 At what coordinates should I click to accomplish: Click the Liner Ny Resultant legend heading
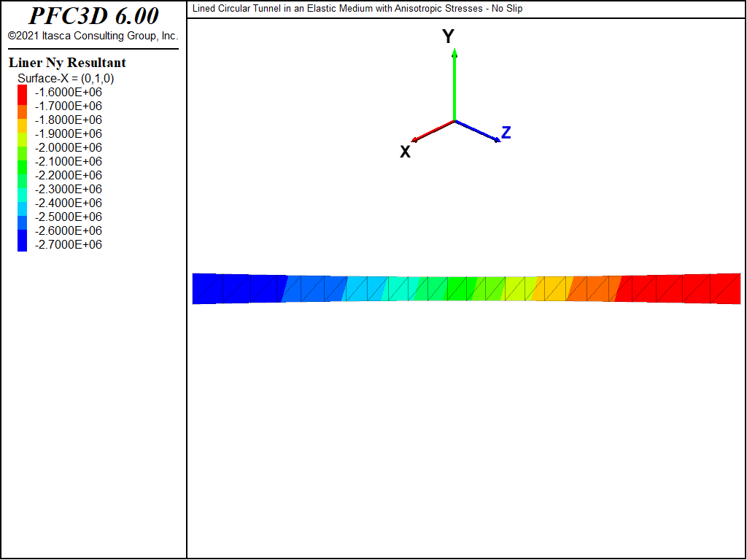point(67,63)
